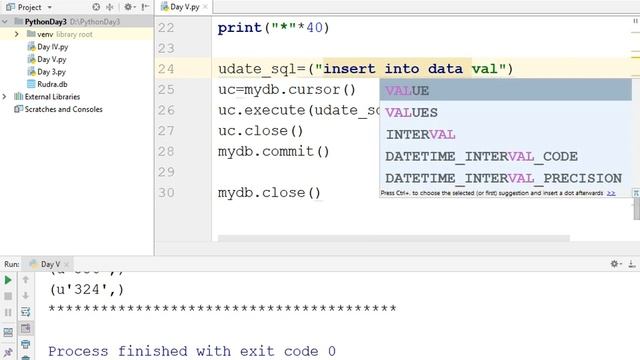Screen dimensions: 640x360
Task: Hide the Project tool window
Action: [x=145, y=7]
